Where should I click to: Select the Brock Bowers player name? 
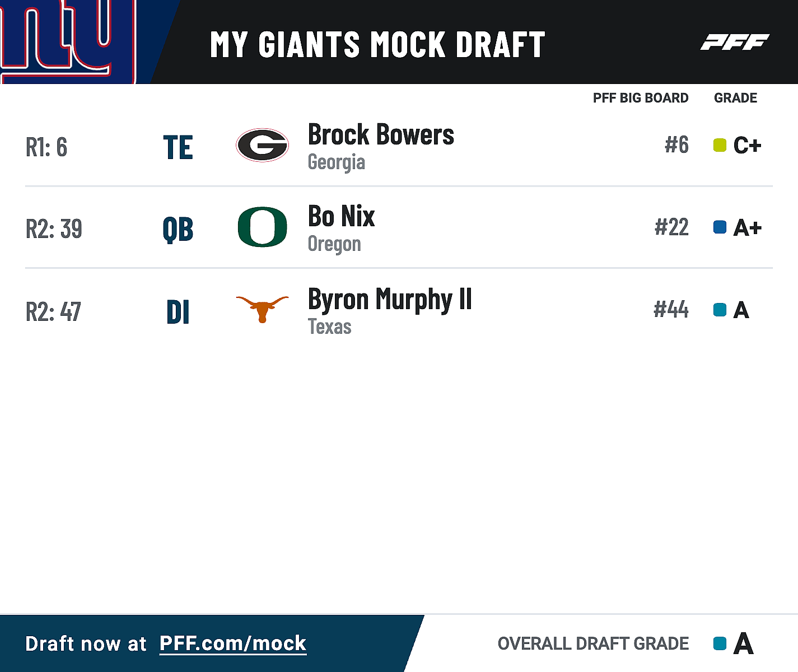point(381,135)
